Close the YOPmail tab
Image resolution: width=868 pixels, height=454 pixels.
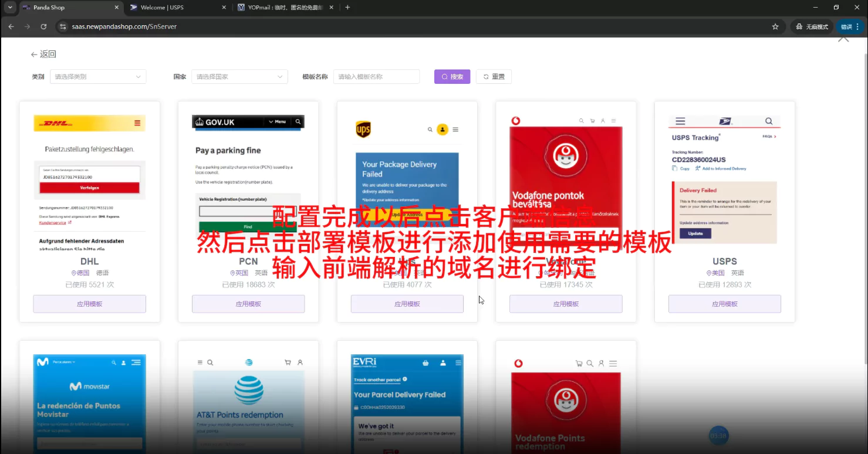(331, 8)
